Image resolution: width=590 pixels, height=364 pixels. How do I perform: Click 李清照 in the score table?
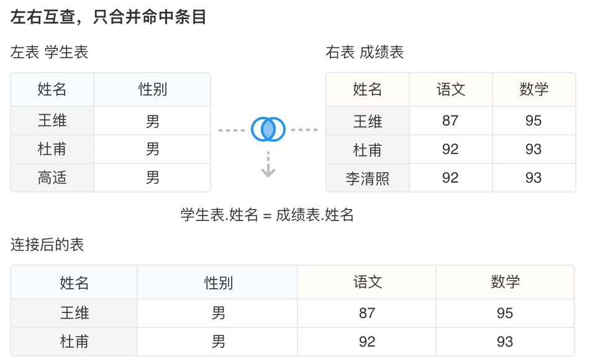click(368, 178)
